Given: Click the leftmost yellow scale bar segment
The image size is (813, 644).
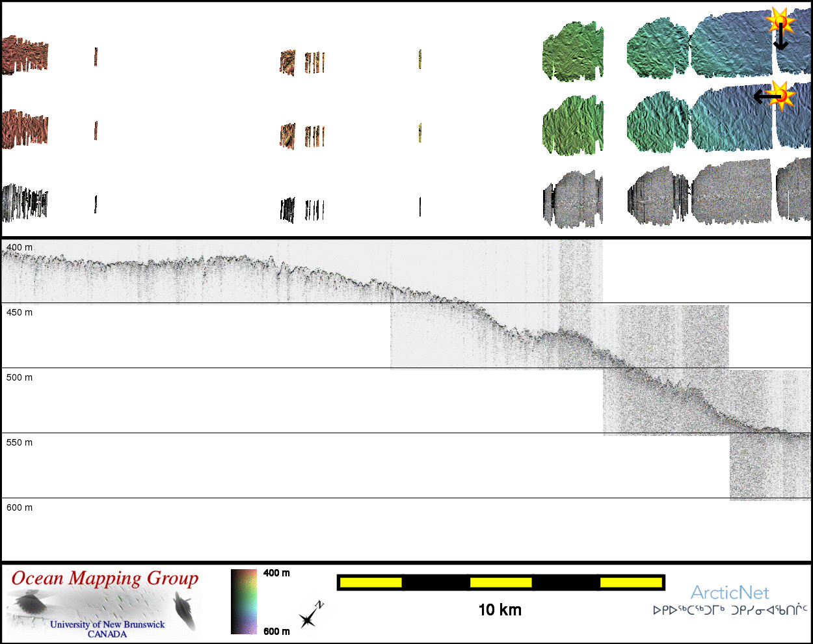Looking at the screenshot, I should (371, 582).
